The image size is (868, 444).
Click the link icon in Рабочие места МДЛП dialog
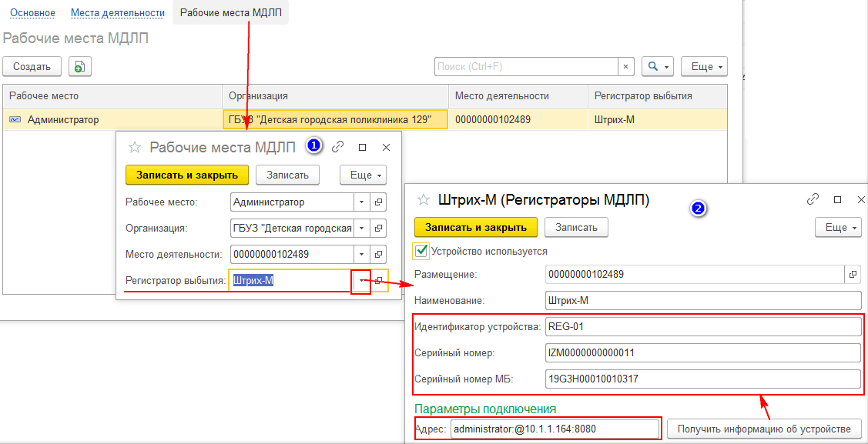click(x=337, y=147)
